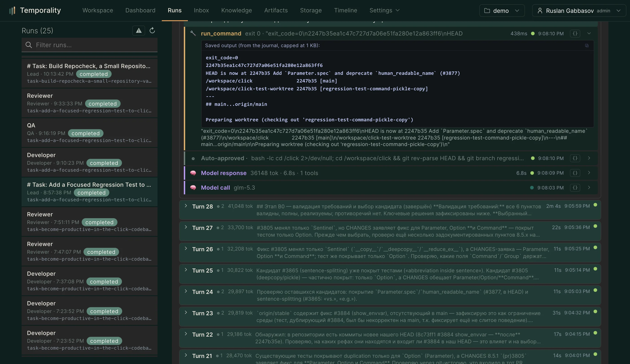Image resolution: width=630 pixels, height=364 pixels.
Task: Expand the Model response entry
Action: pos(589,173)
